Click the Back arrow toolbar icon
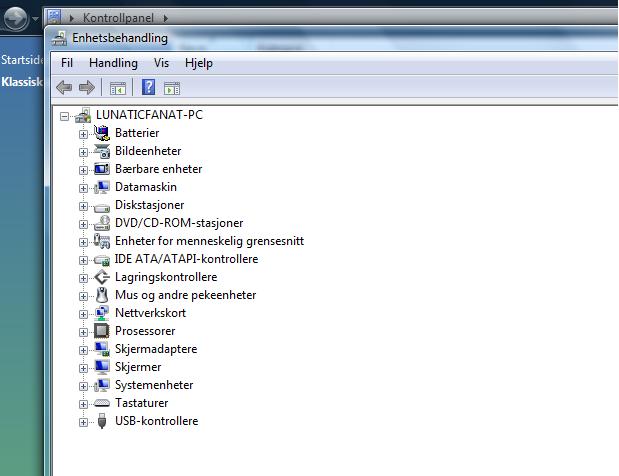The image size is (619, 476). pos(64,87)
